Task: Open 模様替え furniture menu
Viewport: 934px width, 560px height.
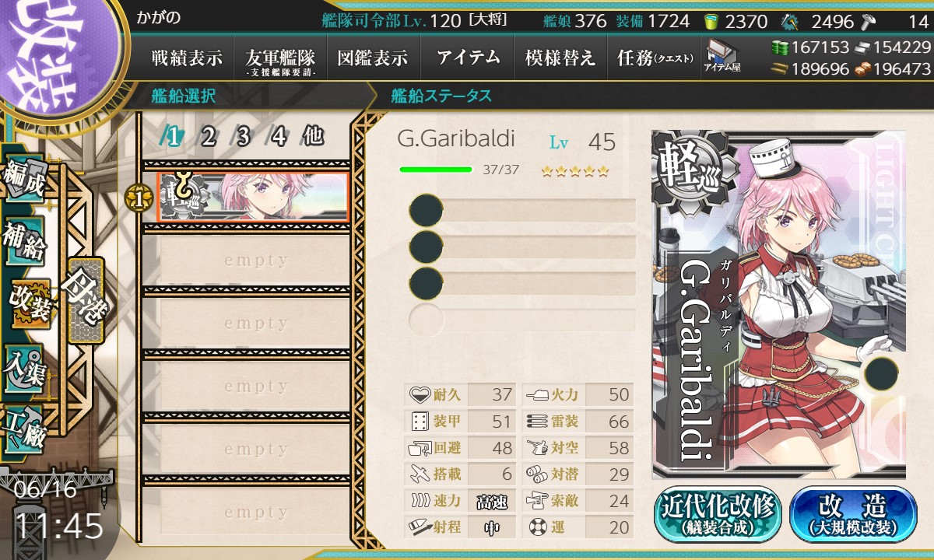Action: pyautogui.click(x=560, y=58)
